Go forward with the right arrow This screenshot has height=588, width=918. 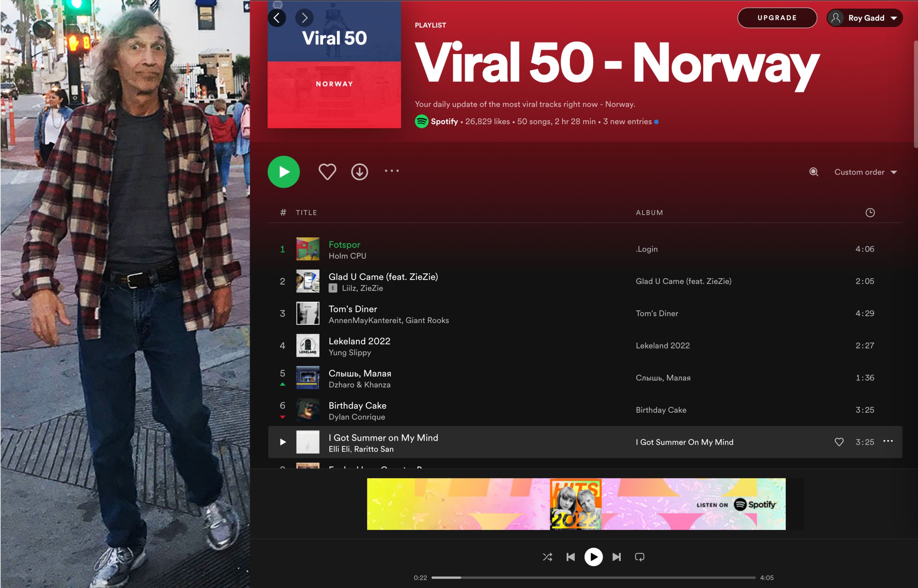tap(304, 18)
